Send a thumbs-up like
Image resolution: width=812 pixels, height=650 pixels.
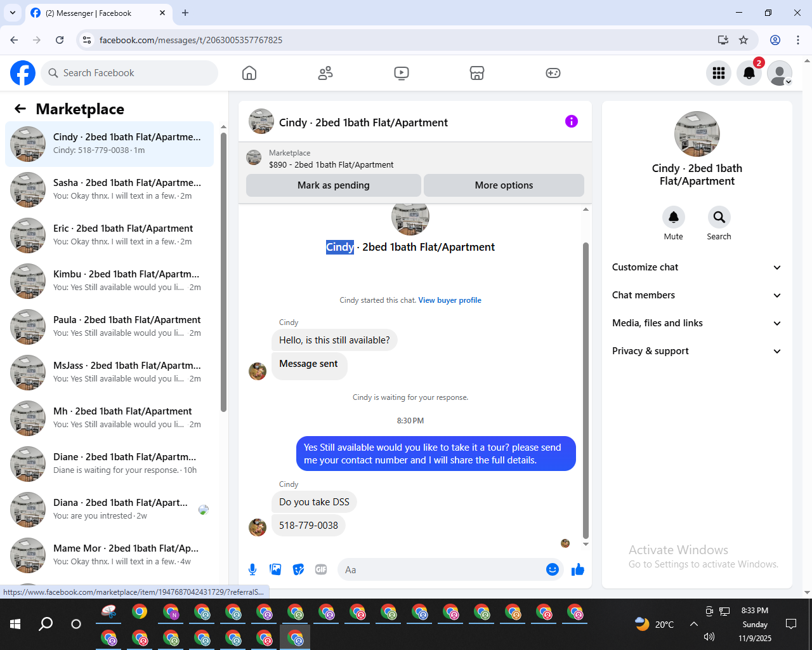coord(578,569)
